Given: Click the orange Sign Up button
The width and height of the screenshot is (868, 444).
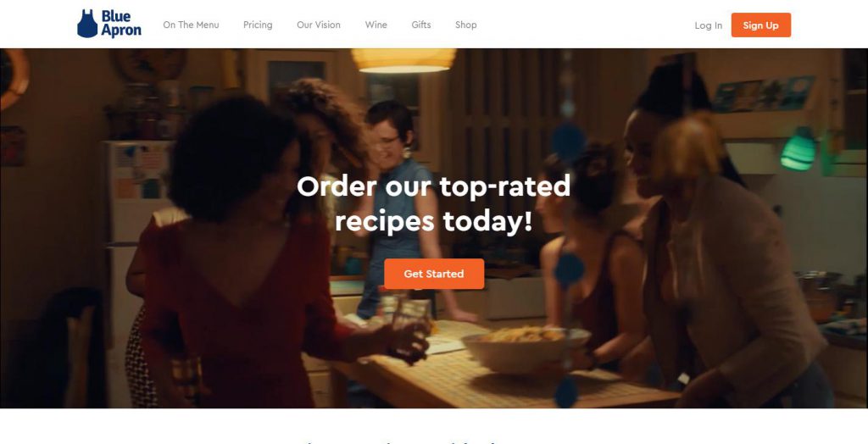Looking at the screenshot, I should (761, 25).
